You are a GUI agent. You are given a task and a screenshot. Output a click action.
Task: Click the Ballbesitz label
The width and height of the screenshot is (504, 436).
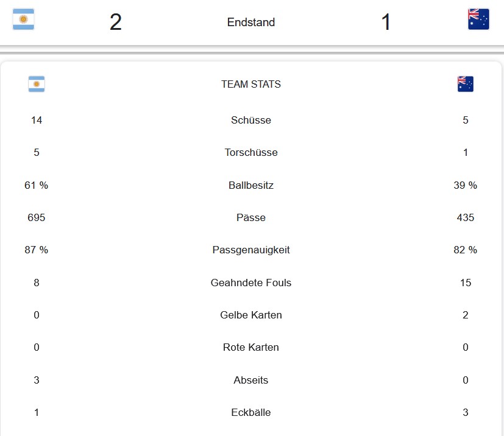coord(251,185)
